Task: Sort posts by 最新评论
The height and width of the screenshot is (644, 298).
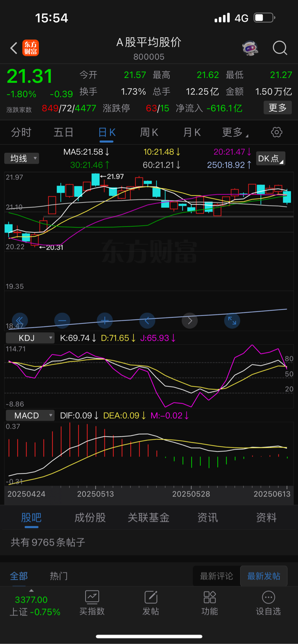Action: pos(217,576)
